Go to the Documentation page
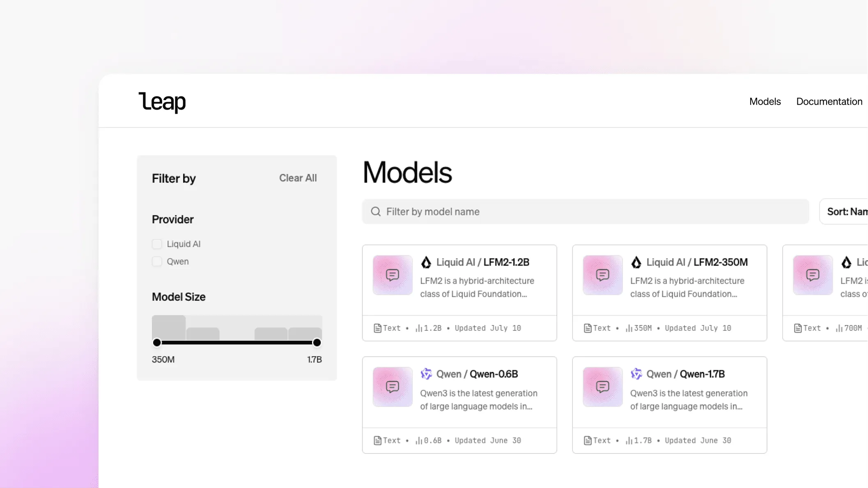 (829, 101)
